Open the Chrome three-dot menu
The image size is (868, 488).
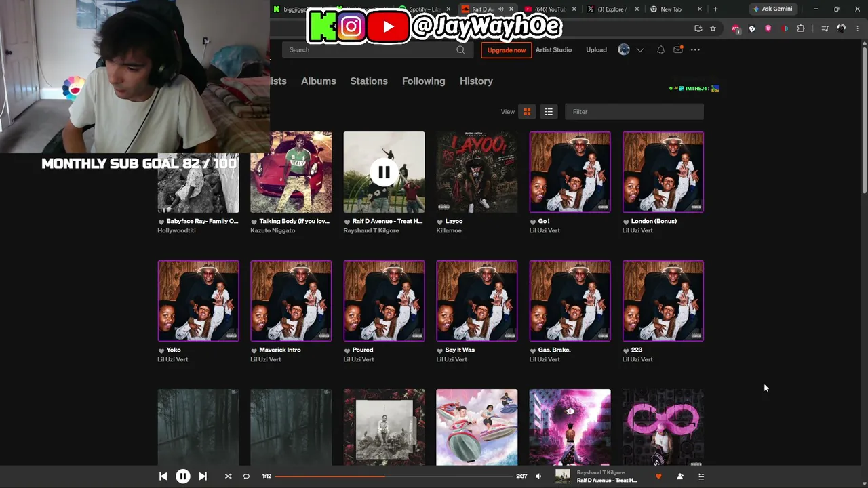pyautogui.click(x=857, y=28)
